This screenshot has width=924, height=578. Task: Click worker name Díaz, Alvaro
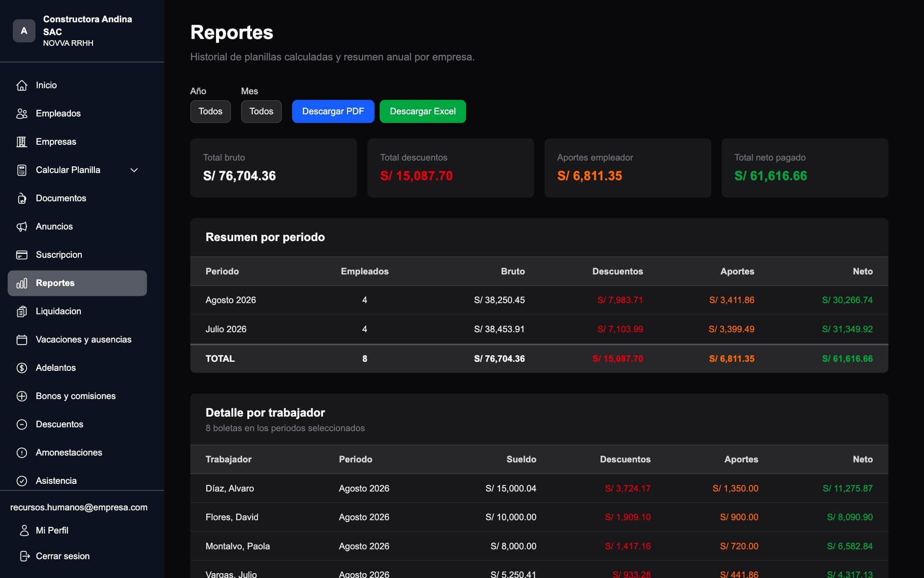[x=230, y=489]
